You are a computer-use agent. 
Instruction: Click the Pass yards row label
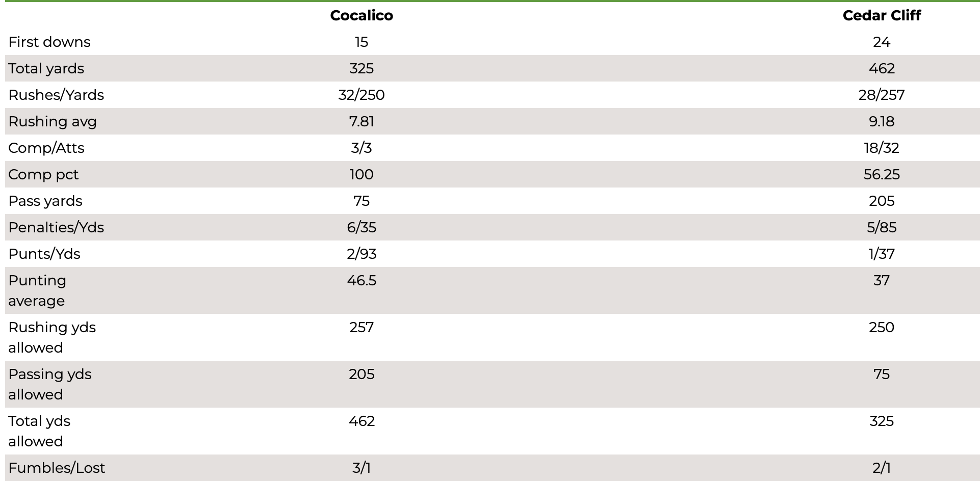45,201
